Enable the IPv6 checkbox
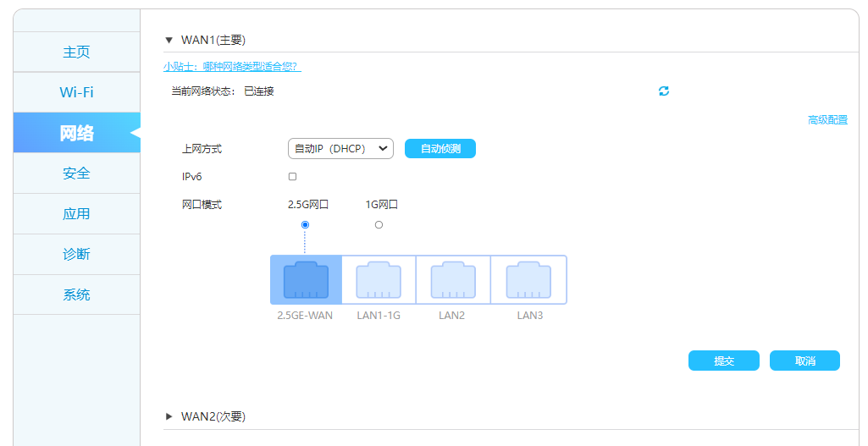 click(x=292, y=177)
